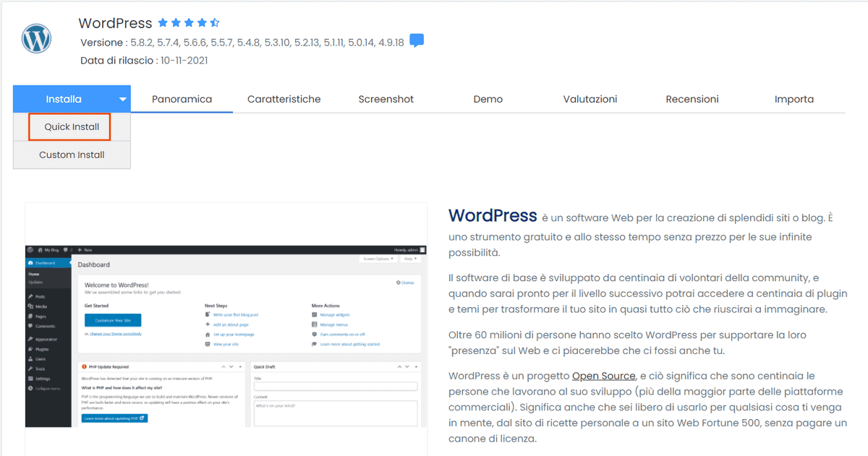Click the WordPress logo icon
The height and width of the screenshot is (456, 868).
36,38
